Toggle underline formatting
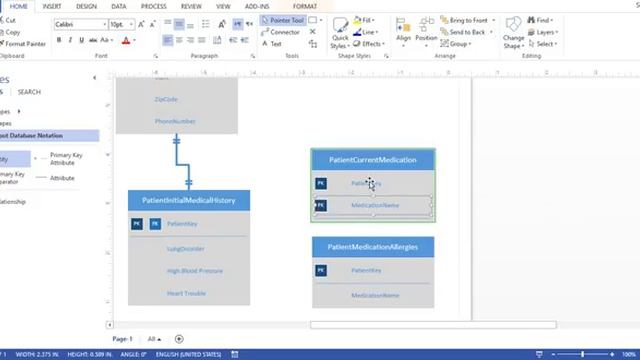Viewport: 640px width, 360px height. coord(82,40)
